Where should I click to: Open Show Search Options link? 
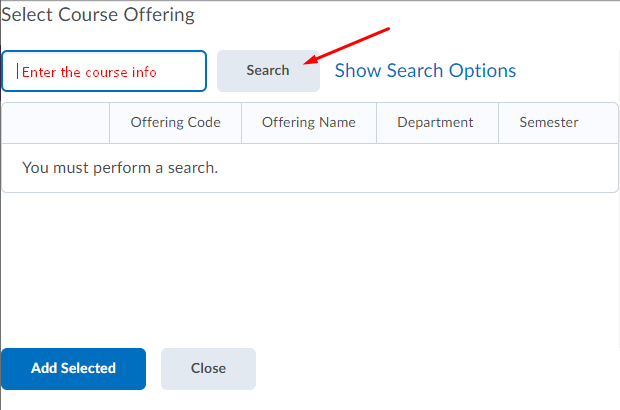(x=425, y=71)
